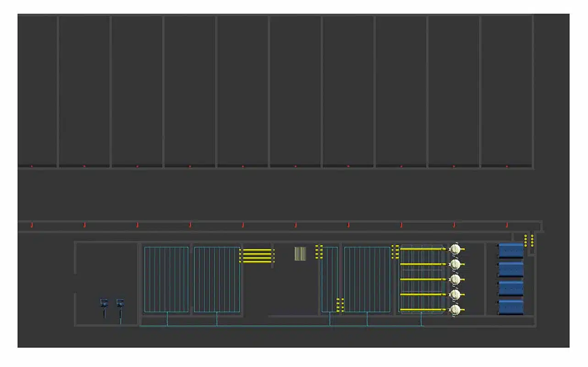Click the leftmost red marker on corridor rail

[31, 225]
